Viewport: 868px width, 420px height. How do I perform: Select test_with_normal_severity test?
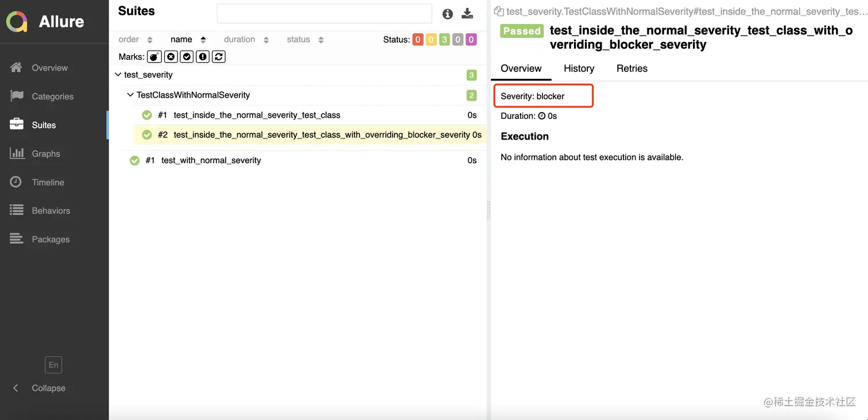[x=304, y=160]
